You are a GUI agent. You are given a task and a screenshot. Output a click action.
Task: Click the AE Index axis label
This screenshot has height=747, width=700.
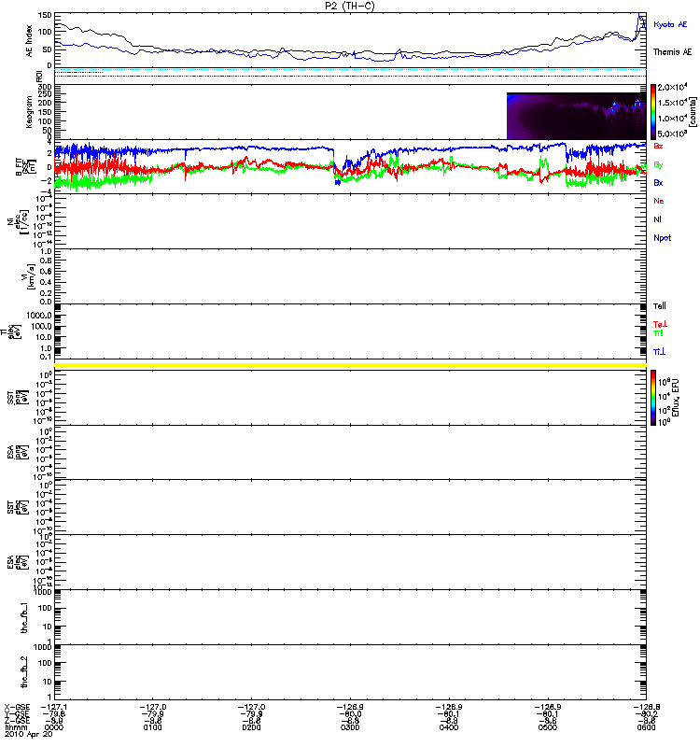pos(30,41)
